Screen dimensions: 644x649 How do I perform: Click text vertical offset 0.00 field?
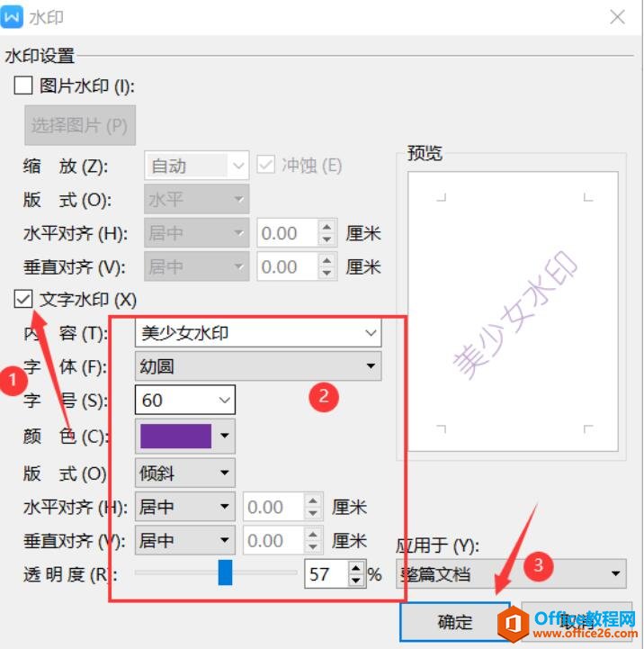(x=273, y=540)
